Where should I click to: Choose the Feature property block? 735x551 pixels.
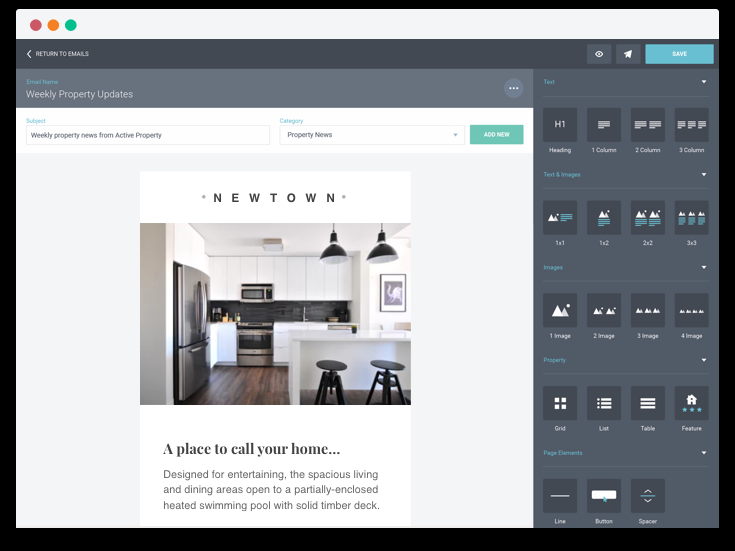click(691, 403)
